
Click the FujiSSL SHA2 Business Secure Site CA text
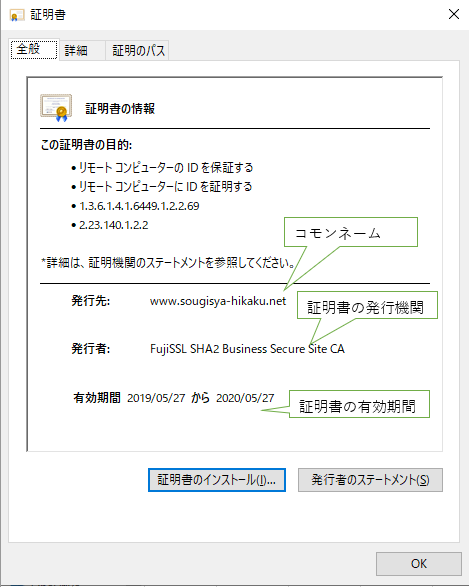(247, 349)
